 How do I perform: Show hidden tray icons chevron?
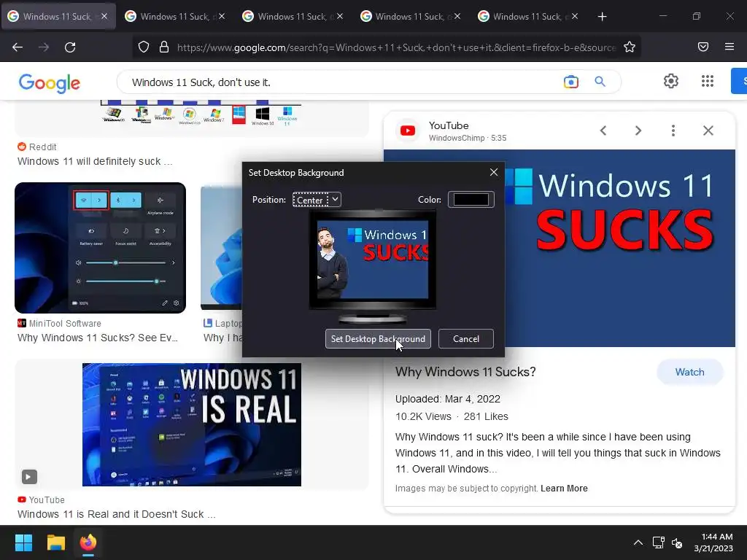638,542
